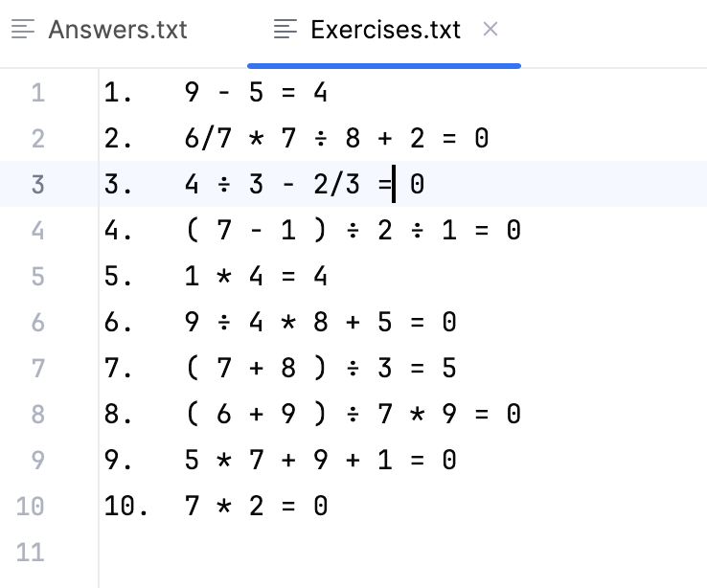Click exercise 6 starting with 9 ÷ 4
Screen dimensions: 707x588
(x=320, y=323)
